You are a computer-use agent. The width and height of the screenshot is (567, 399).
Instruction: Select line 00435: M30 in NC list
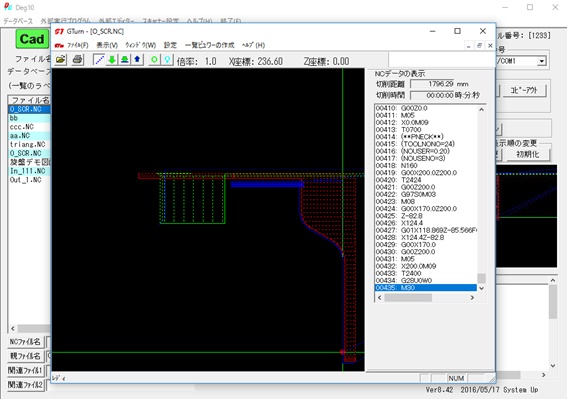[426, 288]
